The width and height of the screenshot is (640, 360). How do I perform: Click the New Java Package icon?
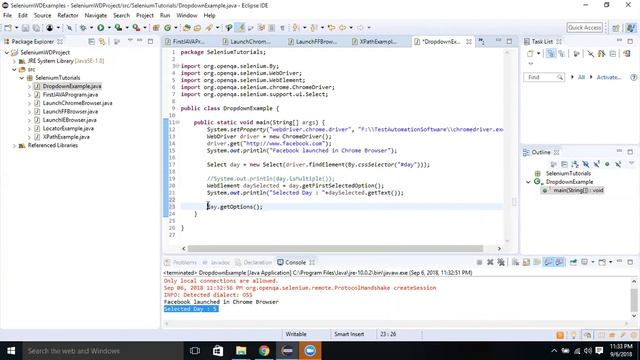156,28
